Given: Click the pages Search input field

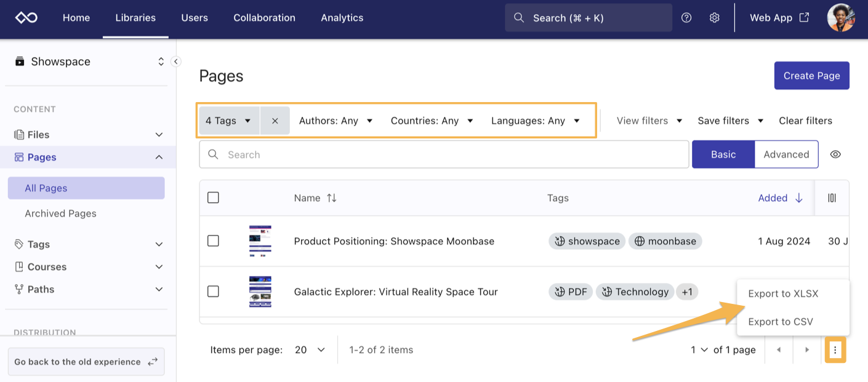Looking at the screenshot, I should click(443, 154).
